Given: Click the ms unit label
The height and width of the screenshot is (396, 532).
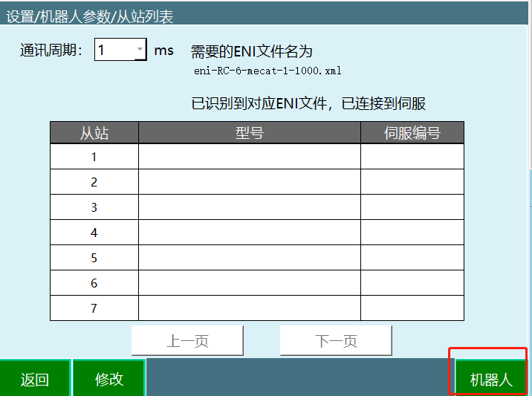Looking at the screenshot, I should (x=164, y=51).
